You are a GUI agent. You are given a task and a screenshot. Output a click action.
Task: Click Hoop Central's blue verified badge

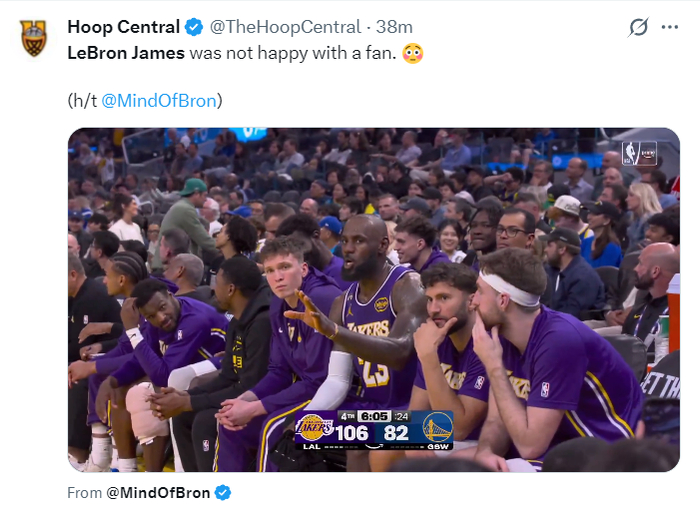pyautogui.click(x=194, y=27)
